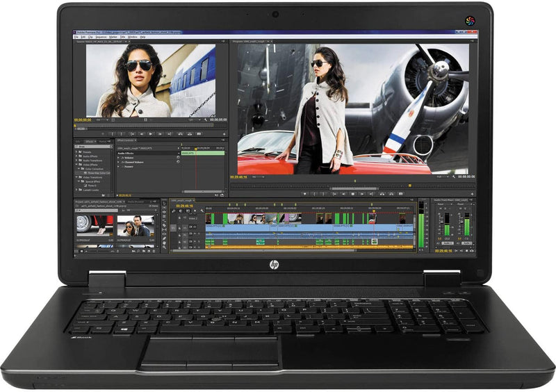Step back one frame in Source monitor
The width and height of the screenshot is (556, 392).
point(142,134)
